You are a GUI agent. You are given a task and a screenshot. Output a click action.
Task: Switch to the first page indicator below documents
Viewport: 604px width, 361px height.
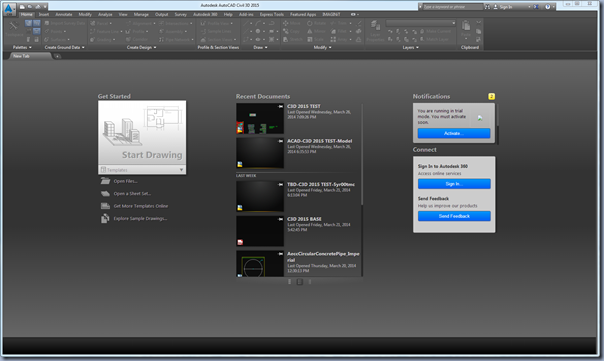[x=290, y=282]
